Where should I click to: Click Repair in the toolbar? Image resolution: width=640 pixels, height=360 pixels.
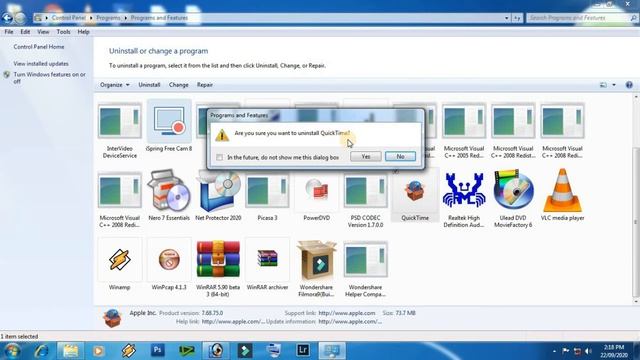tap(204, 85)
